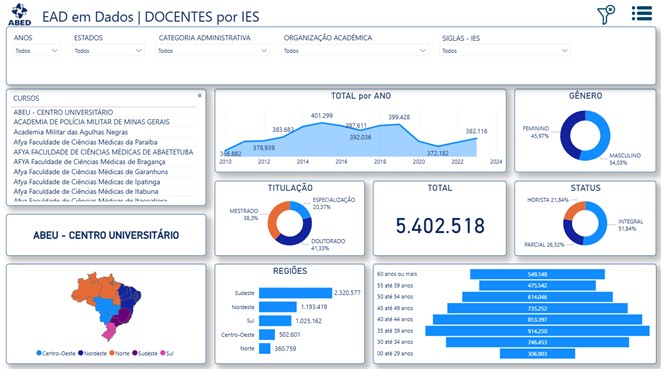Click the 35 até 39 anos bar
661x369 pixels.
coord(537,331)
